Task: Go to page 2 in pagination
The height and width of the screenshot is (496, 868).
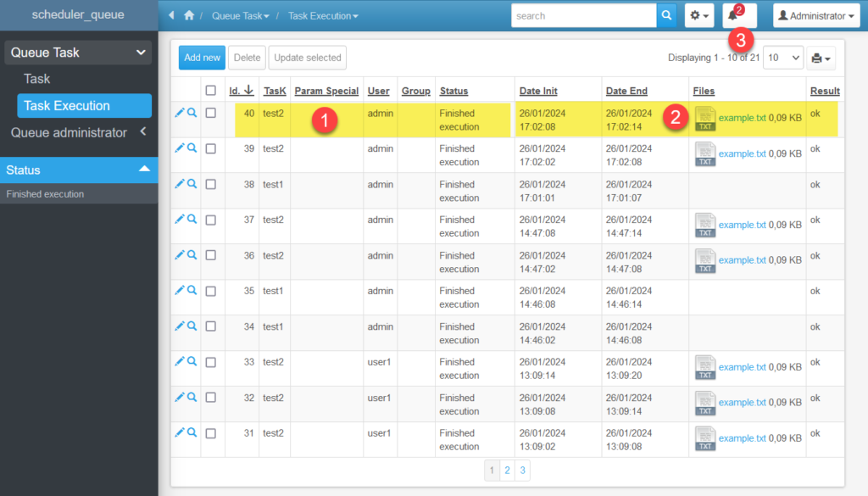Action: point(507,470)
